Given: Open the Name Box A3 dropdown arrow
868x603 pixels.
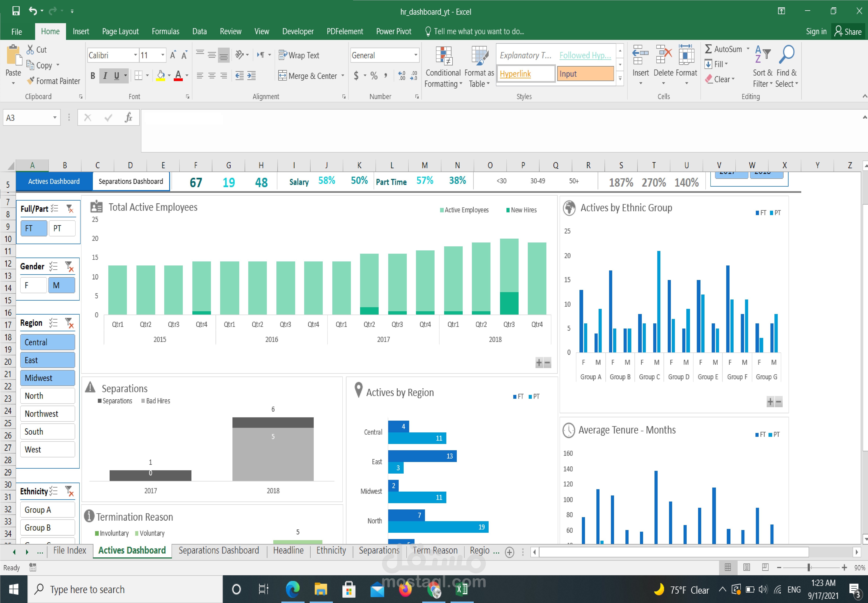Looking at the screenshot, I should [55, 117].
